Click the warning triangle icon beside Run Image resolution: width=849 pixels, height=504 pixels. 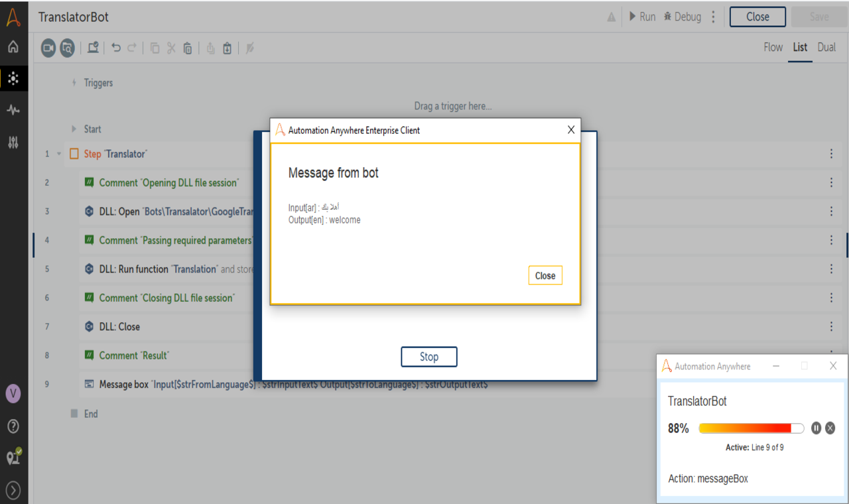tap(612, 17)
